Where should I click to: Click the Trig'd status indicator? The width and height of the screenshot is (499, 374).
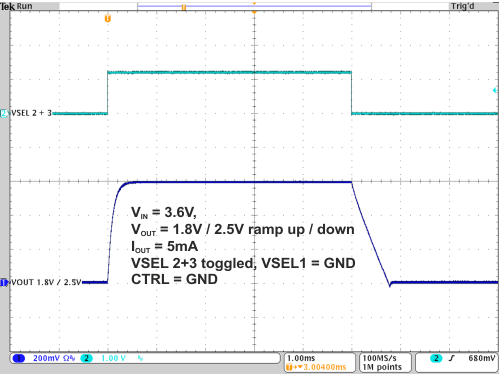[462, 6]
